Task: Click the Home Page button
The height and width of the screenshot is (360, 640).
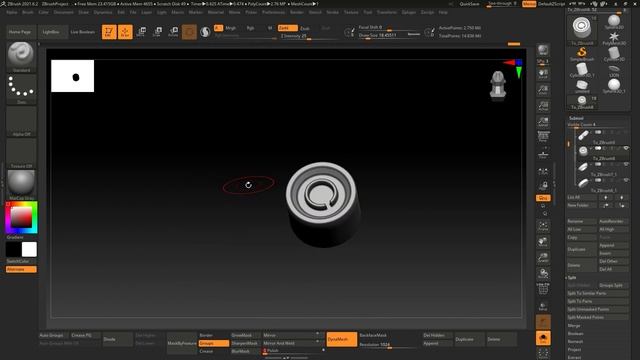Action: (20, 32)
